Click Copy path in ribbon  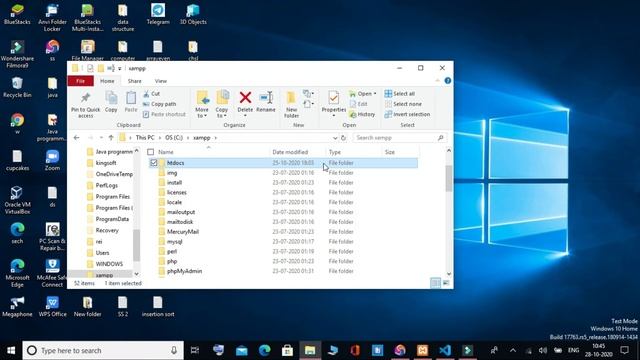[x=160, y=104]
